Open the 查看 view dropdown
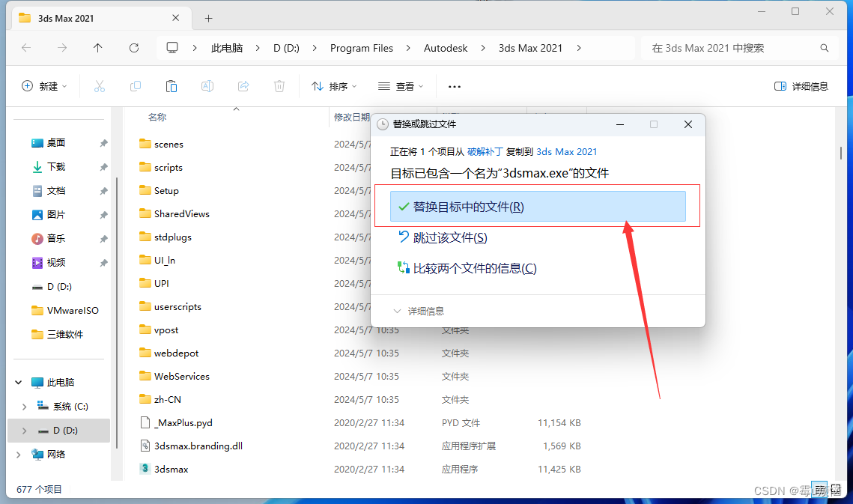 401,86
